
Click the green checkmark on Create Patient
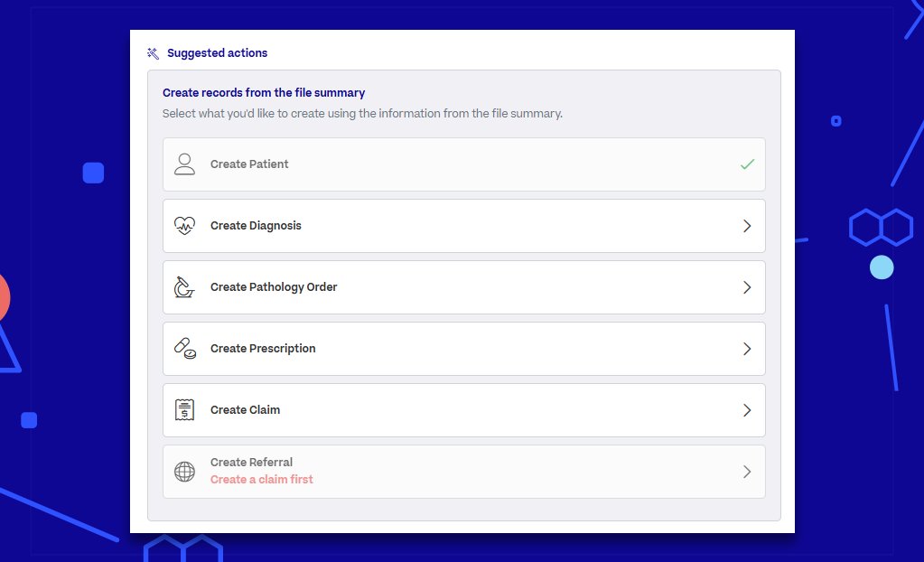point(747,164)
